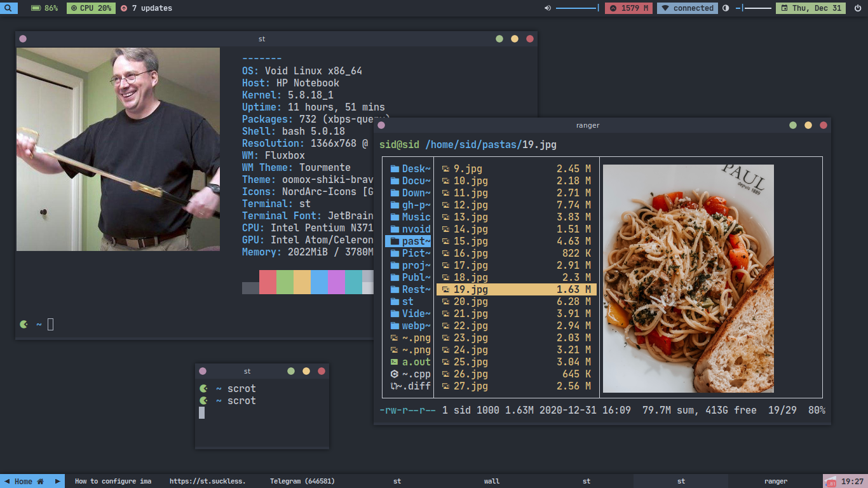This screenshot has height=488, width=868.
Task: Select the Pict~ folder in ranger
Action: [x=410, y=254]
